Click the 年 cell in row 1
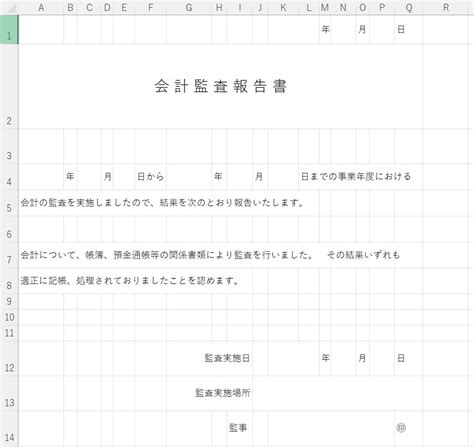 tap(325, 30)
